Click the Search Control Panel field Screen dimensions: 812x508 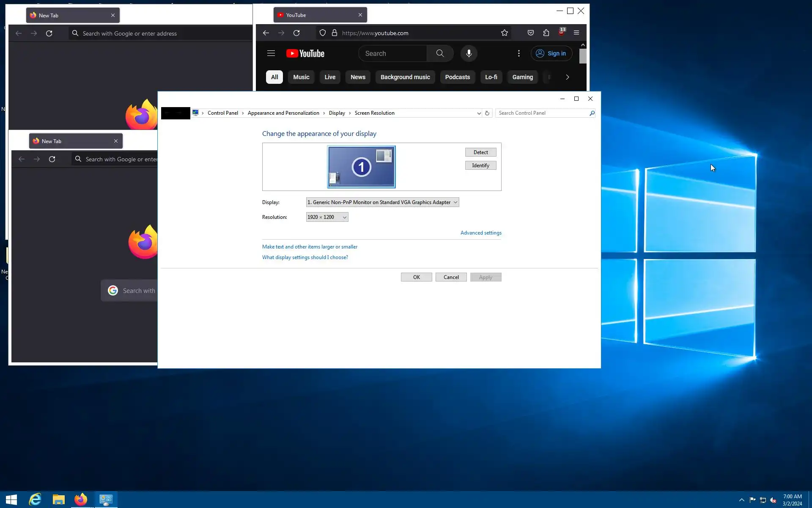pos(542,113)
